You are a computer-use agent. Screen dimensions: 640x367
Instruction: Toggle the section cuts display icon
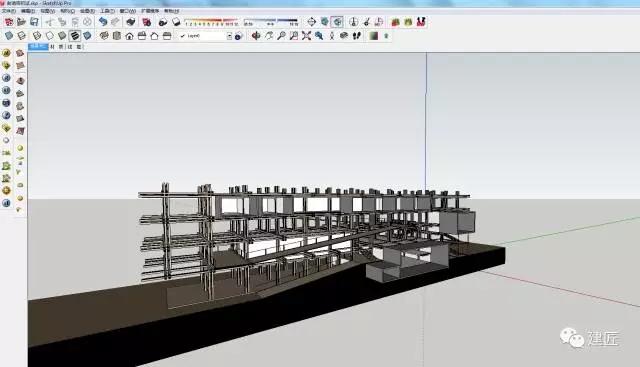point(337,22)
